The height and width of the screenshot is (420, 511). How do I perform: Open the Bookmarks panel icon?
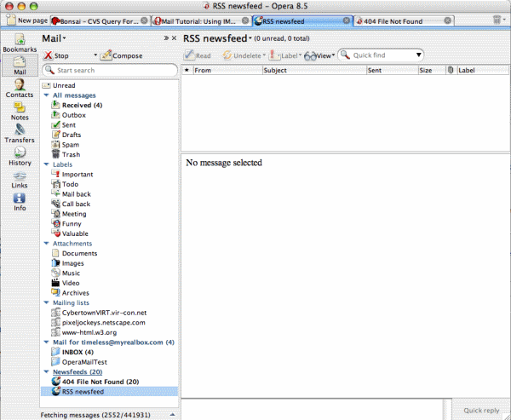20,39
